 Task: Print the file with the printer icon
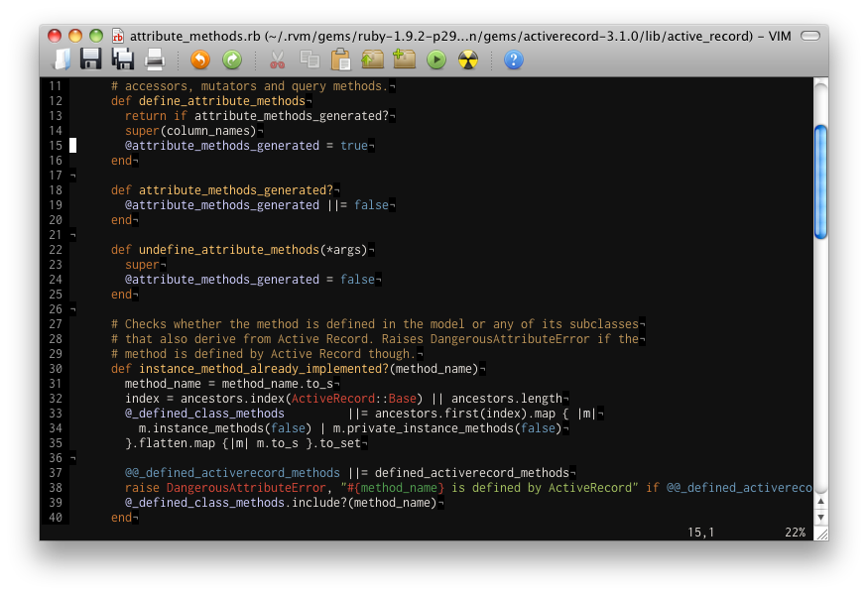pos(155,59)
